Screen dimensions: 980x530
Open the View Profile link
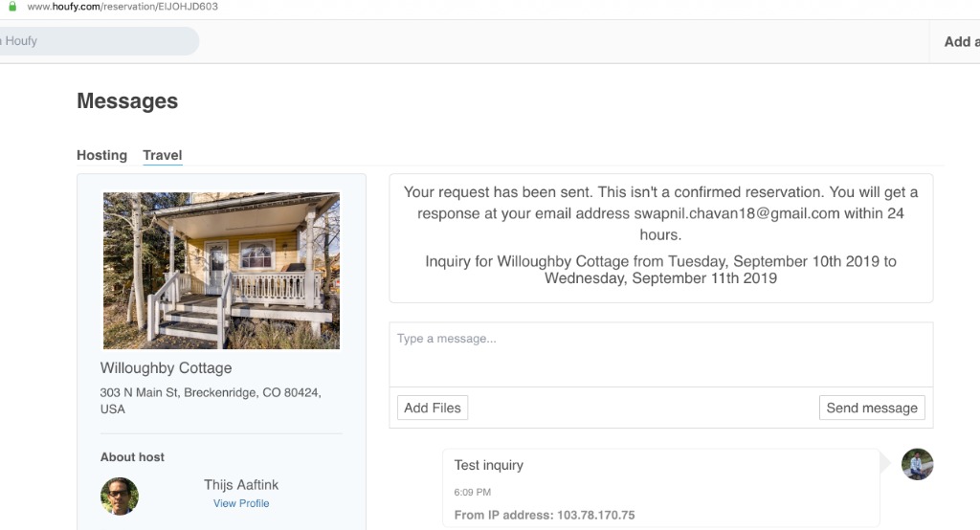(241, 503)
